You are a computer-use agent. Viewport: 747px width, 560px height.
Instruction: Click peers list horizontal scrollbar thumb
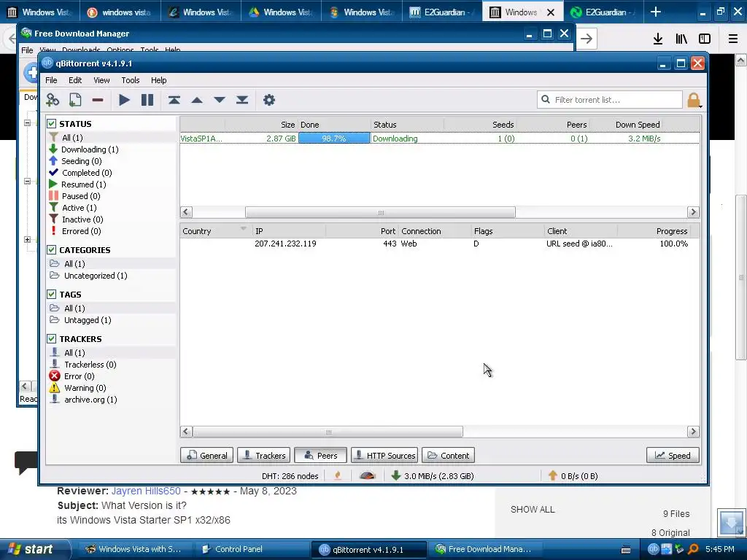point(328,432)
